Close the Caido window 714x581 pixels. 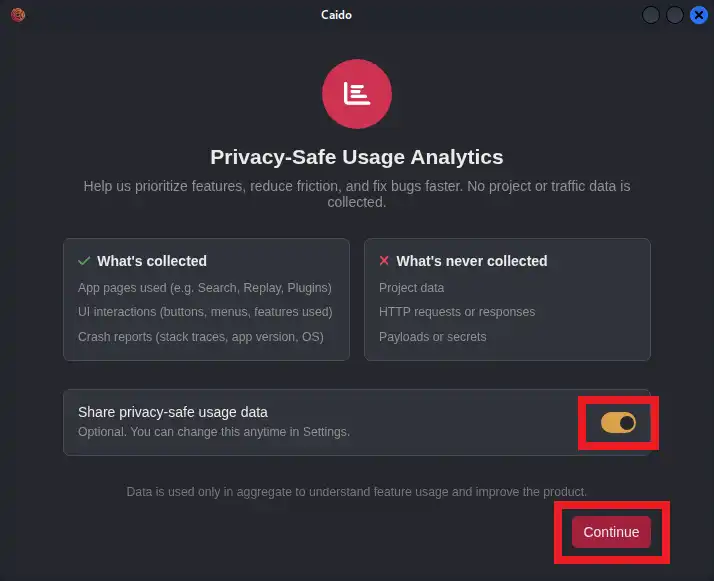pyautogui.click(x=698, y=15)
